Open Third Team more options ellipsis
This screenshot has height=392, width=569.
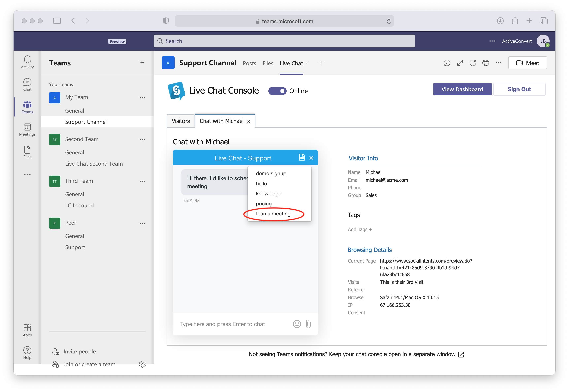pyautogui.click(x=142, y=181)
